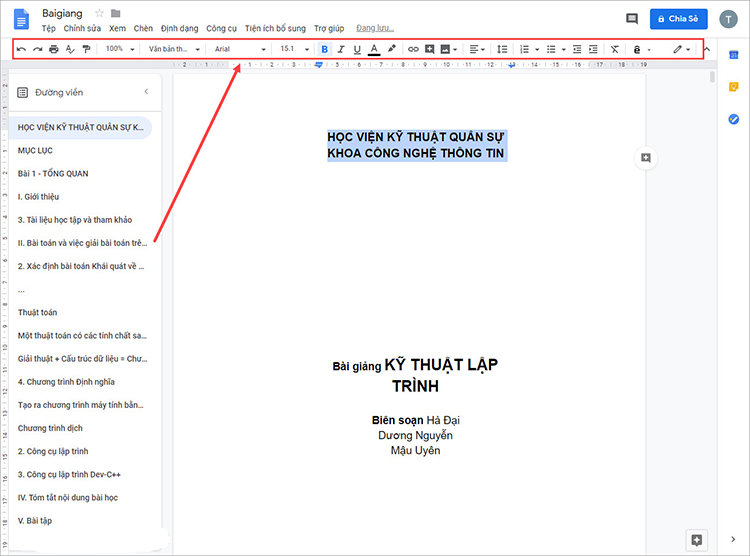
Task: Click the outline icon beside Đường viền
Action: pos(22,92)
